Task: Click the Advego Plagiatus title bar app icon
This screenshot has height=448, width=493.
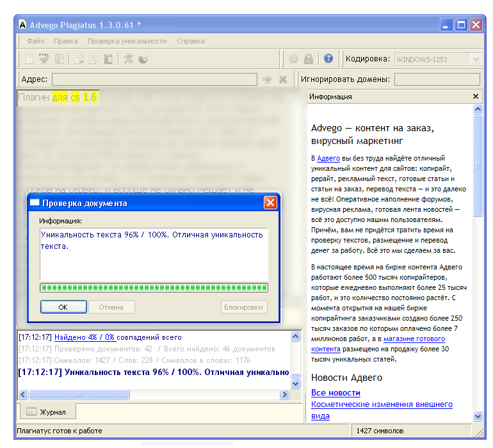Action: tap(22, 24)
